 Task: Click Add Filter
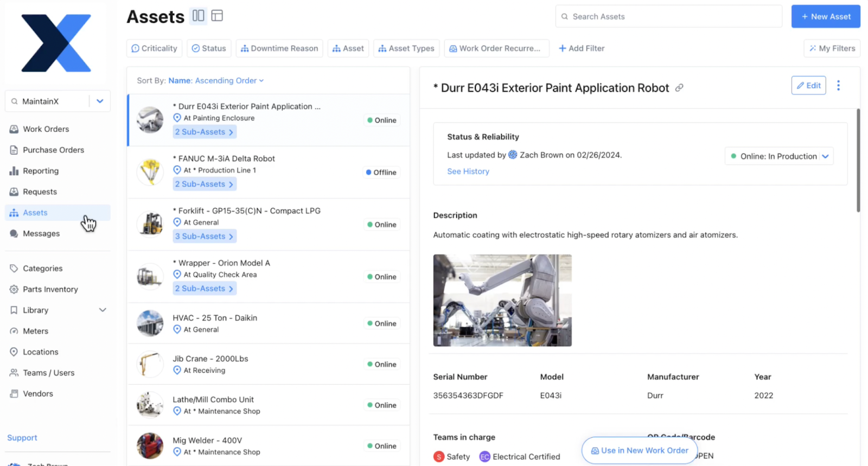(x=582, y=48)
